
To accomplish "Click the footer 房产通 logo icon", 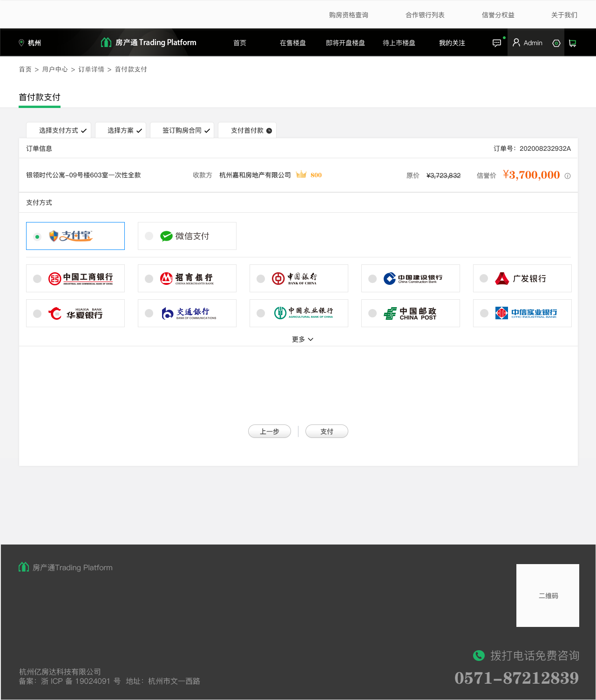I will coord(24,567).
